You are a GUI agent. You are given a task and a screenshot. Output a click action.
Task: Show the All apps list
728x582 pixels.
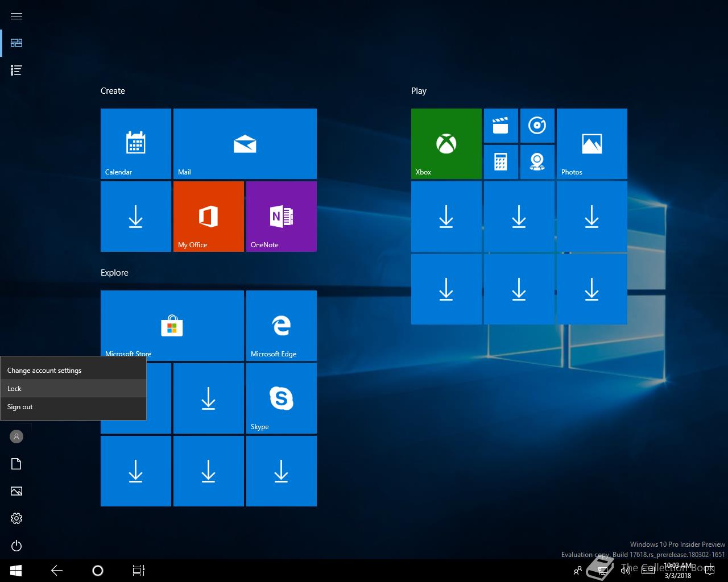coord(16,70)
